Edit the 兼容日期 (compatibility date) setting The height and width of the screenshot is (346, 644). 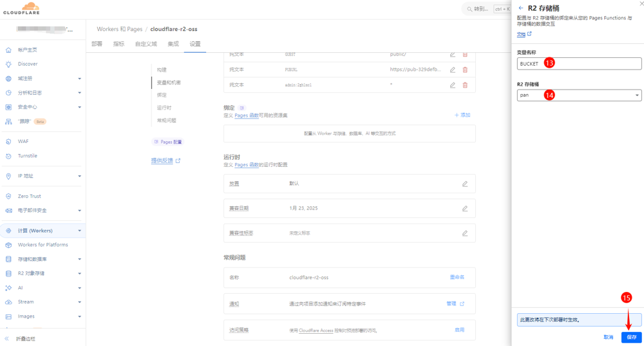465,209
